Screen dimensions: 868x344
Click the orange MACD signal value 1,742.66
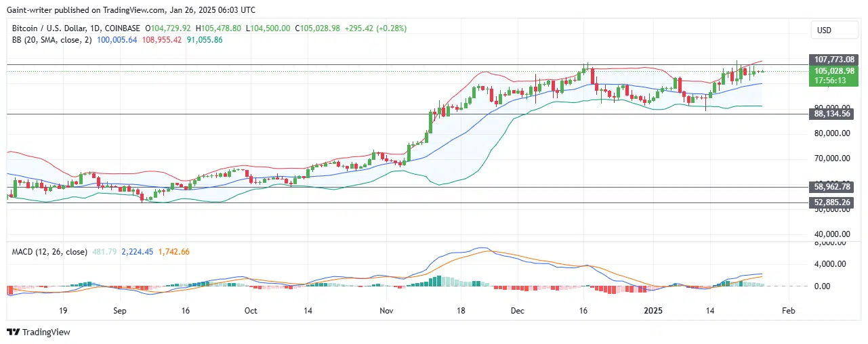coord(173,252)
